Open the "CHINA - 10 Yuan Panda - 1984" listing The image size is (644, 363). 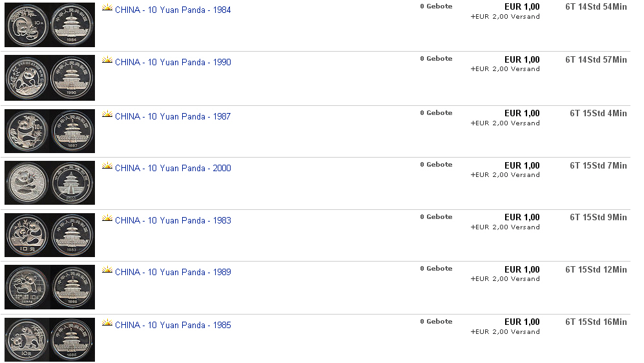click(x=172, y=10)
